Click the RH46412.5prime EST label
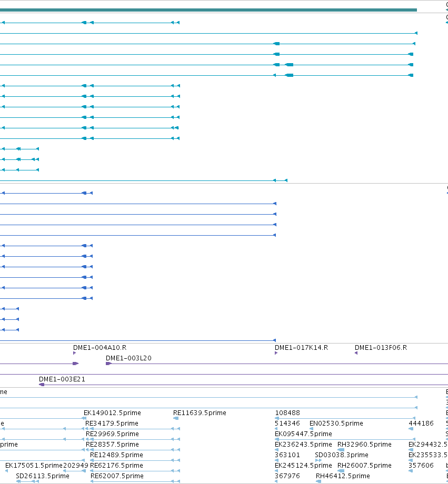 click(x=343, y=476)
